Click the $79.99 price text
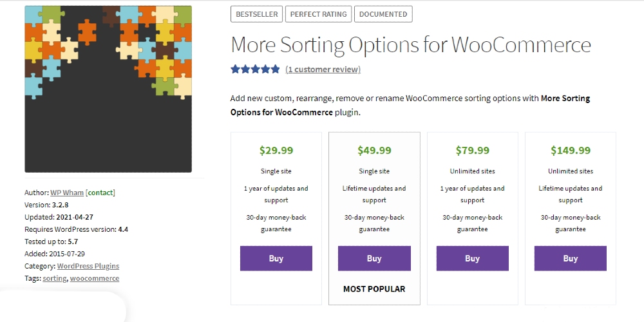644x322 pixels. (472, 150)
